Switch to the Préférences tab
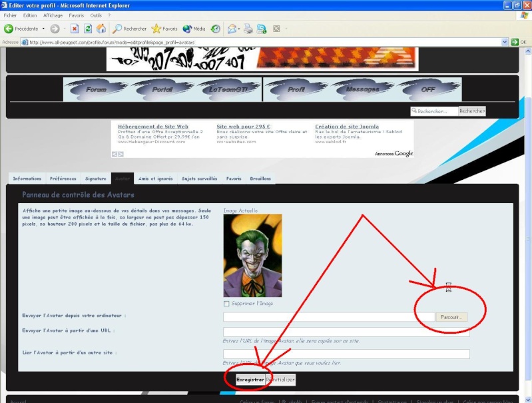The width and height of the screenshot is (532, 403). (x=63, y=179)
